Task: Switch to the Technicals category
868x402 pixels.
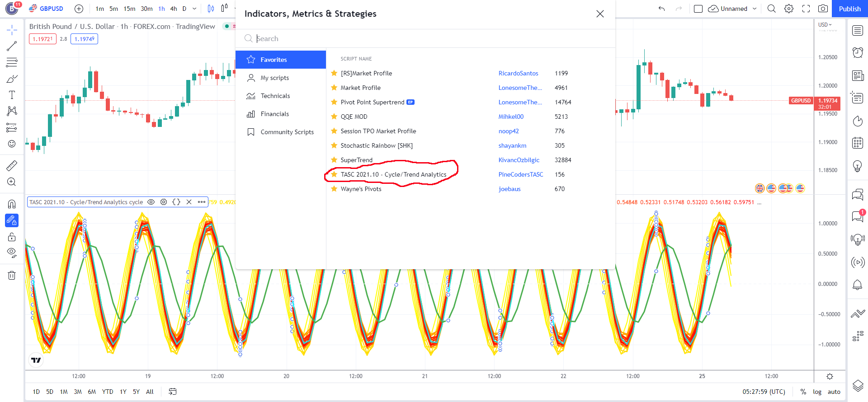Action: [x=275, y=96]
